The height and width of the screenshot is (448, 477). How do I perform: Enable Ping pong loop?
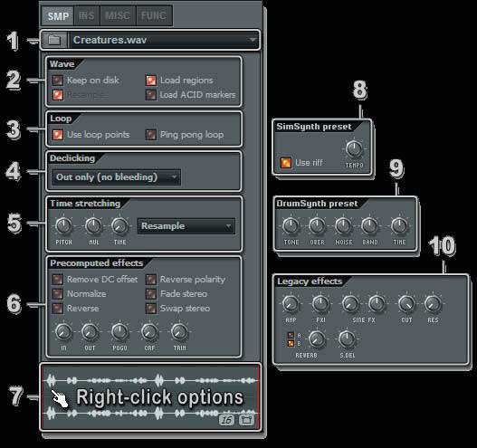[x=151, y=135]
